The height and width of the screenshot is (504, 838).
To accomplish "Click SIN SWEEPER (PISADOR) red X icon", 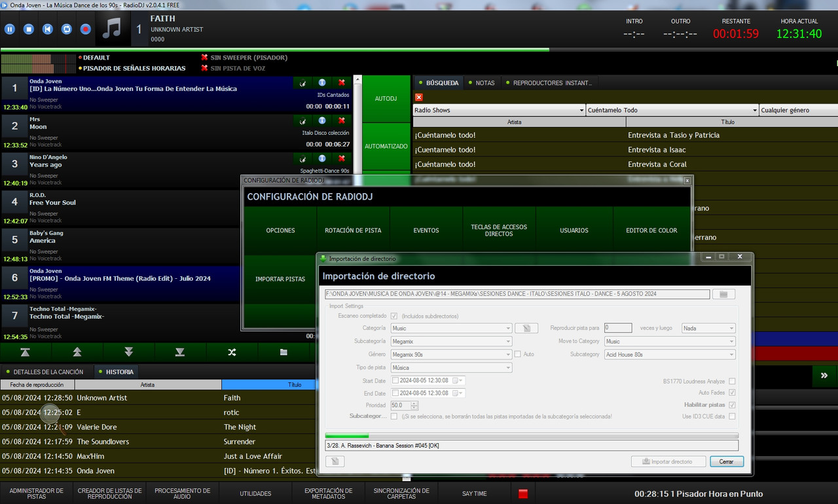I will click(205, 58).
